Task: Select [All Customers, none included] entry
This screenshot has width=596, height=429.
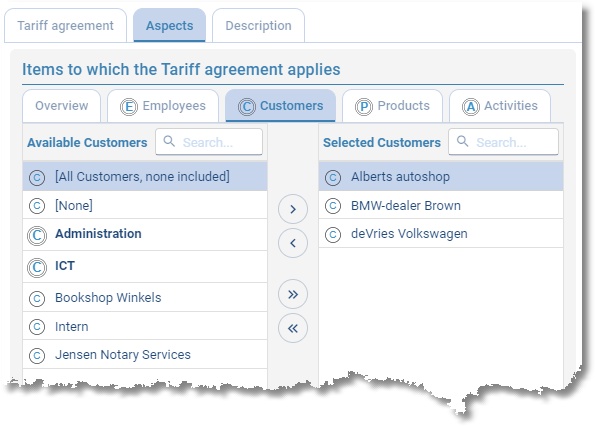Action: [145, 177]
